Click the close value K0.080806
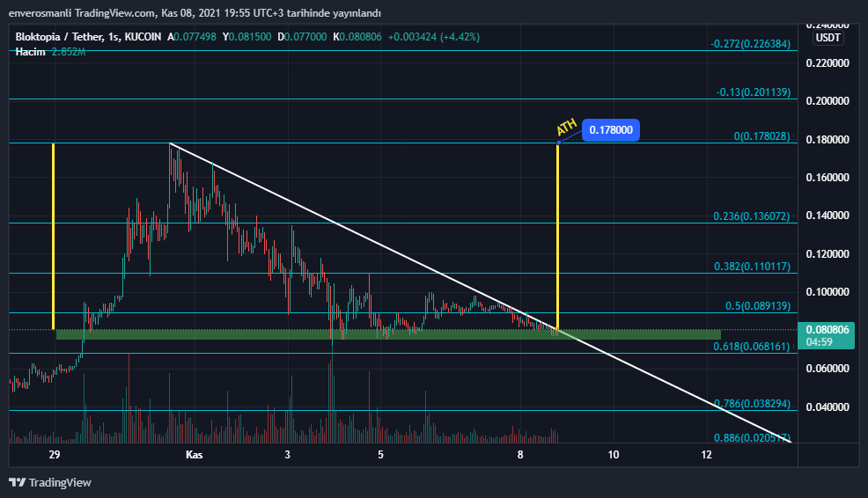 pyautogui.click(x=357, y=37)
